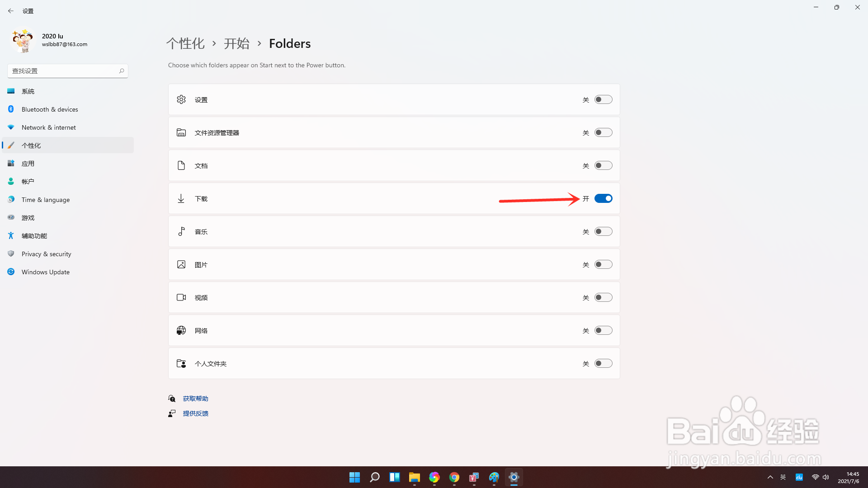Click the 提供反馈 link
868x488 pixels.
(x=195, y=413)
